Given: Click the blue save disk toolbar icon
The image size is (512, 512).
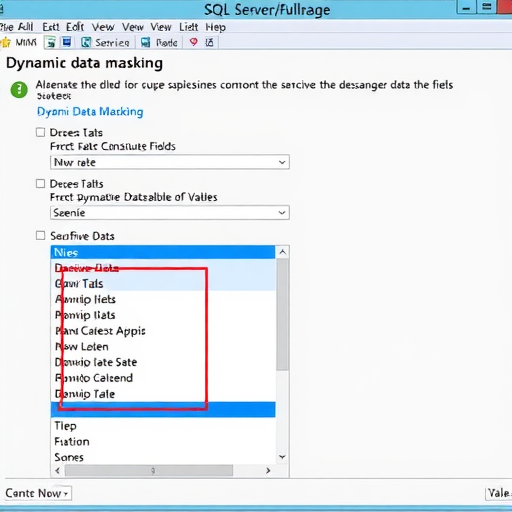Looking at the screenshot, I should coord(67,42).
